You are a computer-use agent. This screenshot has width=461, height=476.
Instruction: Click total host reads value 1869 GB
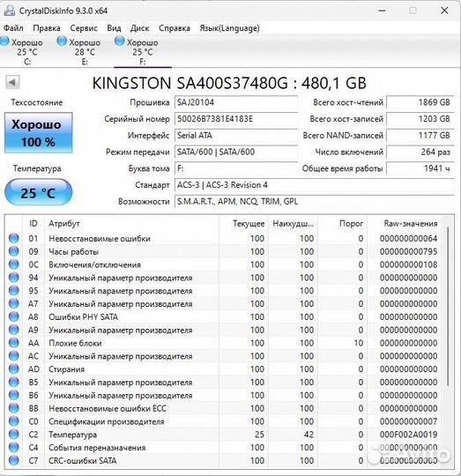click(420, 102)
